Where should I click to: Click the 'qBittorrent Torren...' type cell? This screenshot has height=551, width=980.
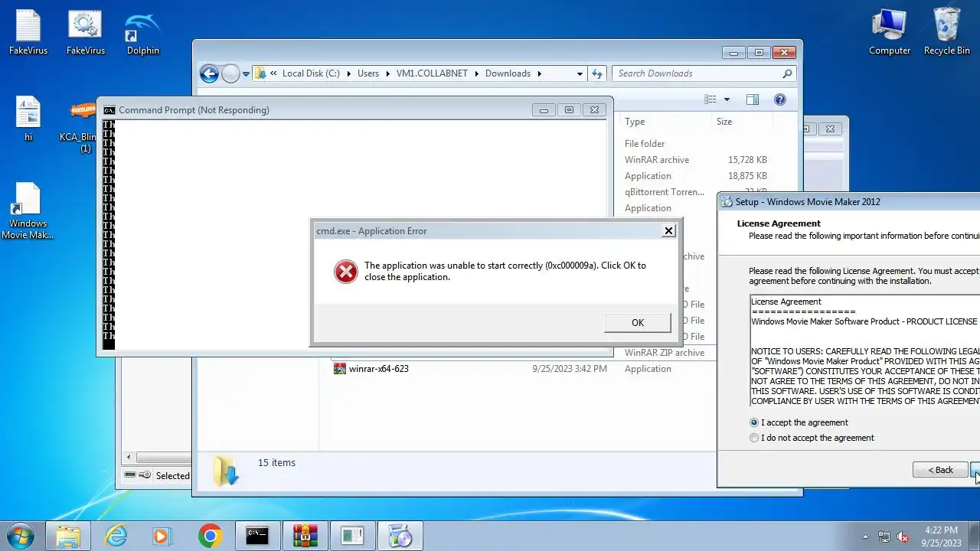pyautogui.click(x=665, y=192)
